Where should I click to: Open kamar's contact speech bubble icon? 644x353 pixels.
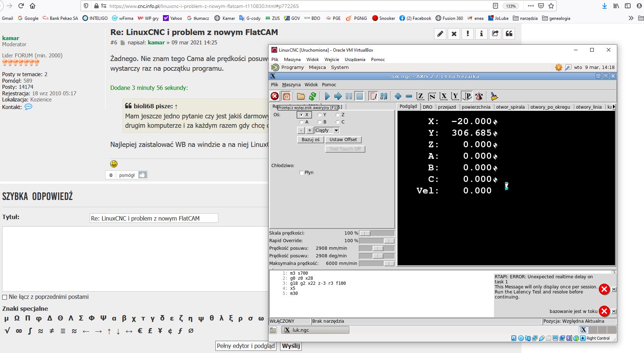(29, 107)
